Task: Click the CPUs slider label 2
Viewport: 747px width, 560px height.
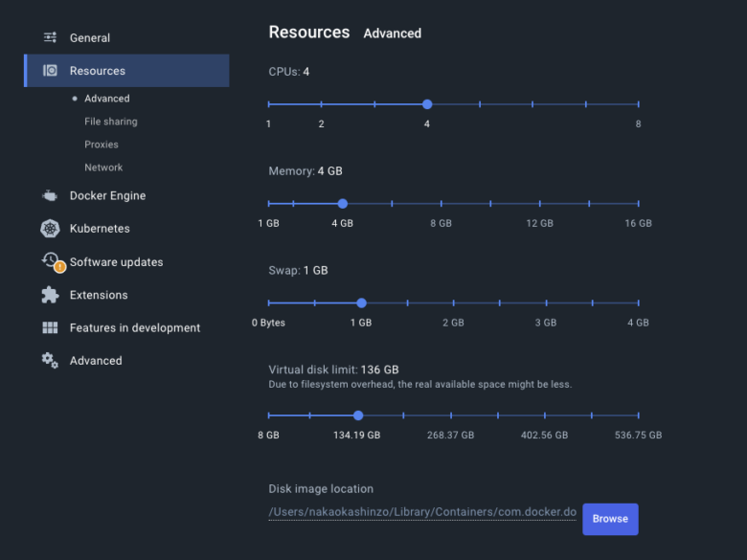Action: [x=322, y=123]
